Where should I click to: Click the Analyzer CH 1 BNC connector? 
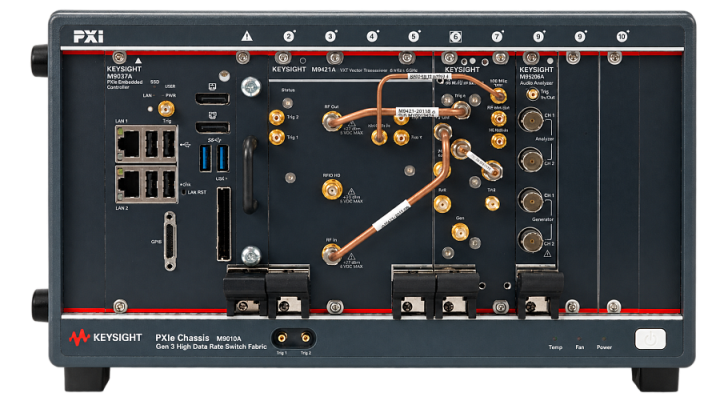tap(531, 119)
